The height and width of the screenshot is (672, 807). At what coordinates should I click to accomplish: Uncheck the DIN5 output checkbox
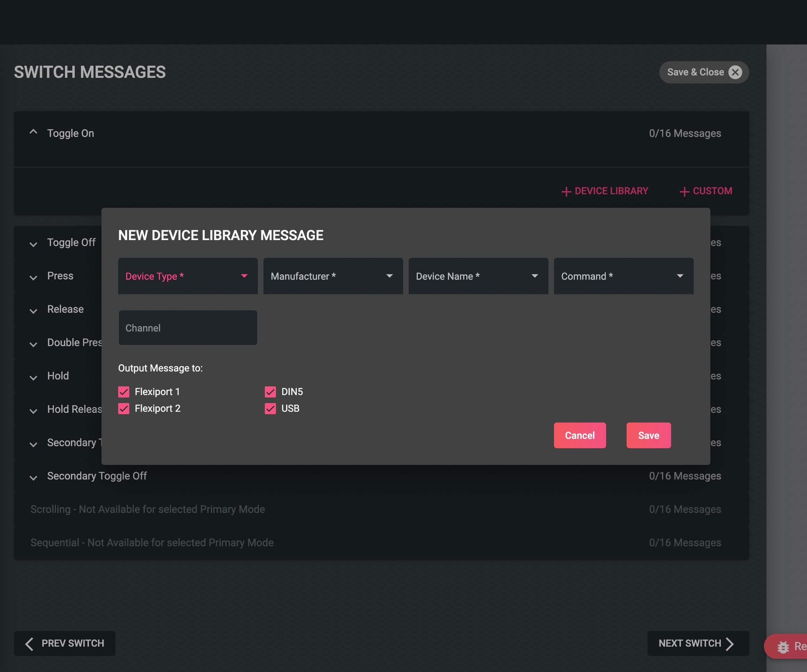270,392
